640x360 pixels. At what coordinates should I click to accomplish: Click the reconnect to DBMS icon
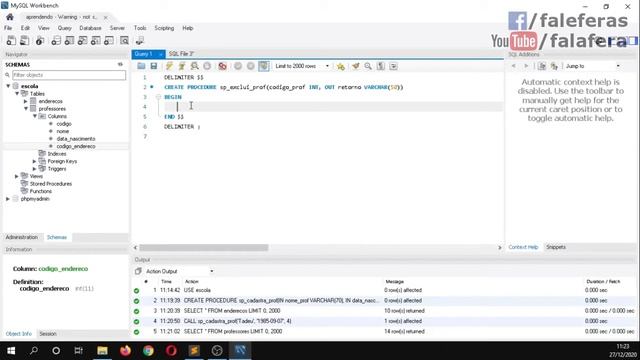pos(140,40)
